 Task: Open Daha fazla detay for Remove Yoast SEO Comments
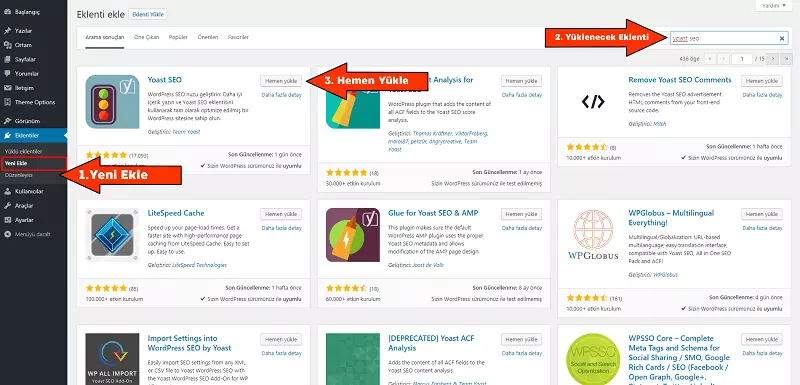pos(762,95)
